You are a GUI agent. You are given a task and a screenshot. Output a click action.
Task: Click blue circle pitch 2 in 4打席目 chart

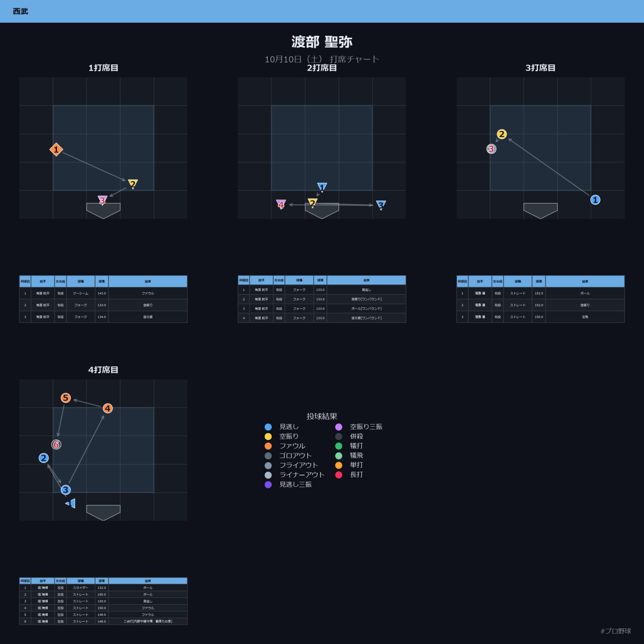tap(44, 458)
